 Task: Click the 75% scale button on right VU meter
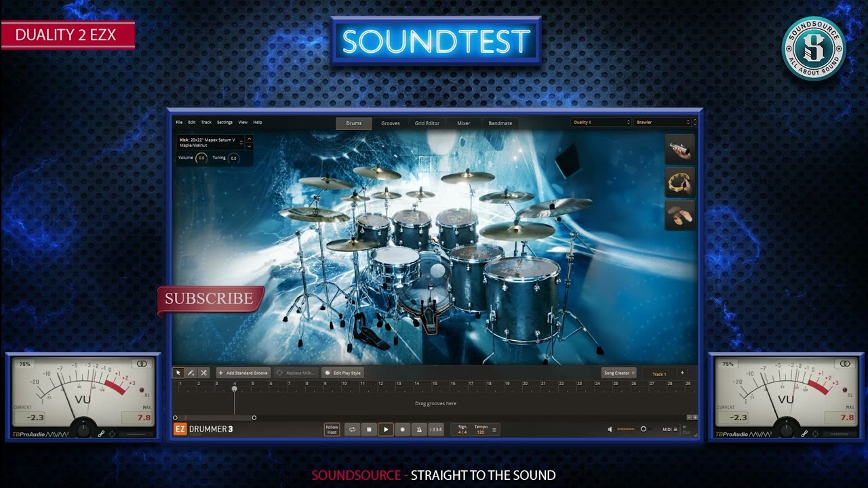728,364
